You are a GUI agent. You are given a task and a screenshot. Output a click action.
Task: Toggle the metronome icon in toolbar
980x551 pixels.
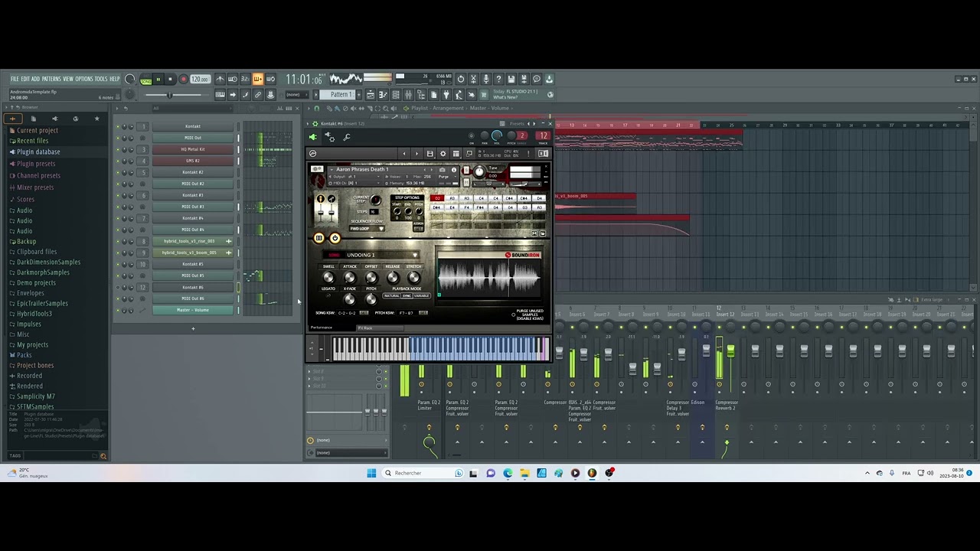(220, 79)
